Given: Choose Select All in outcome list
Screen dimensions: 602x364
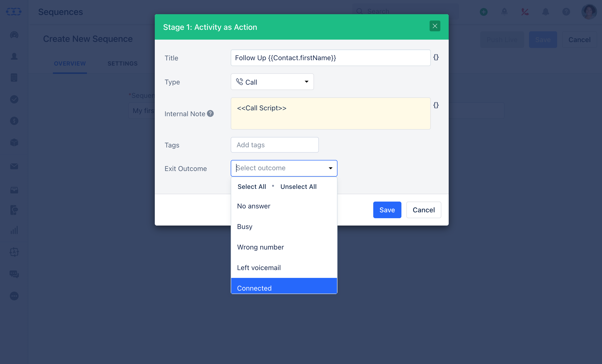Looking at the screenshot, I should click(x=252, y=187).
